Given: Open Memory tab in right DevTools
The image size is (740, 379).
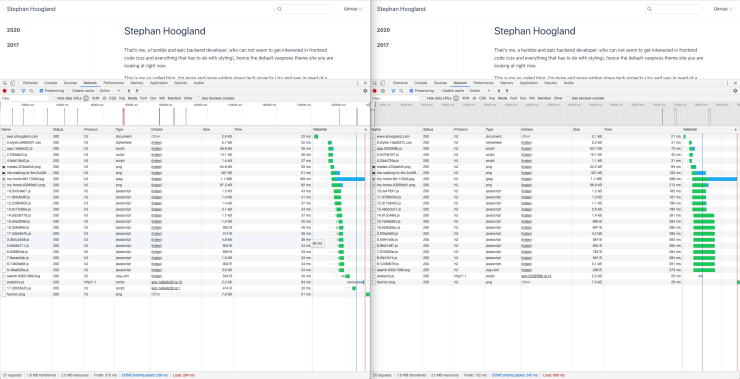Looking at the screenshot, I should pos(507,83).
